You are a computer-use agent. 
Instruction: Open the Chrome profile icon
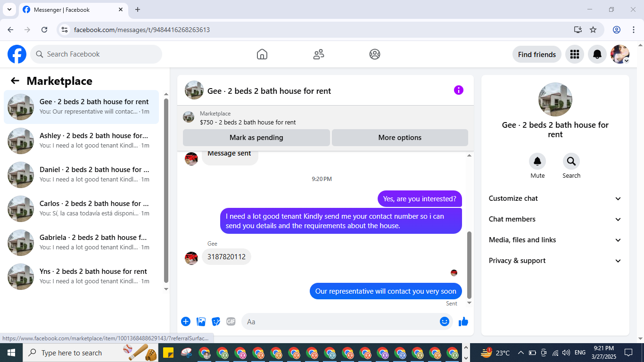tap(617, 30)
